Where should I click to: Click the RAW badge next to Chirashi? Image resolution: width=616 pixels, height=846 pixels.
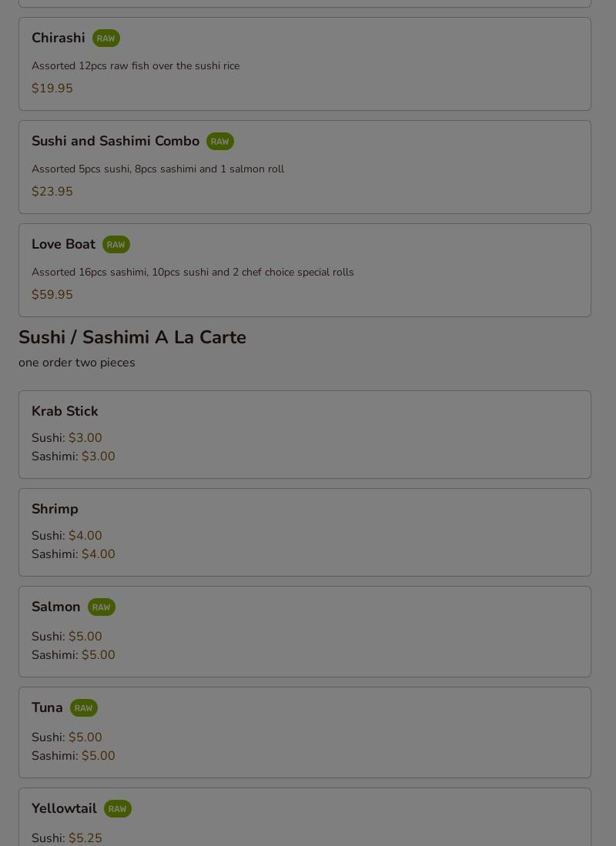(105, 38)
